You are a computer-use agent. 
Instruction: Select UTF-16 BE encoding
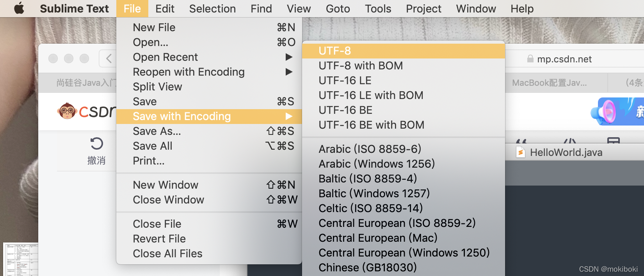[x=404, y=110]
